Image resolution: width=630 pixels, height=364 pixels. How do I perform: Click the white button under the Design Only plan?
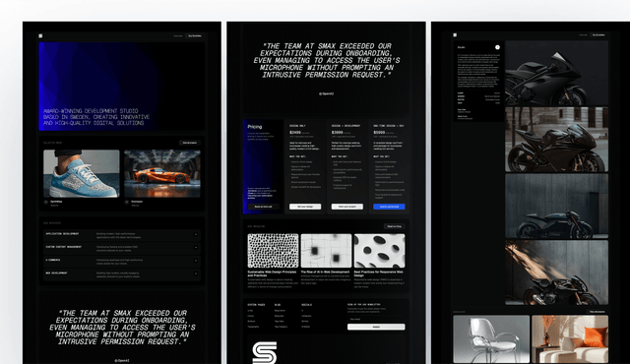coord(305,207)
